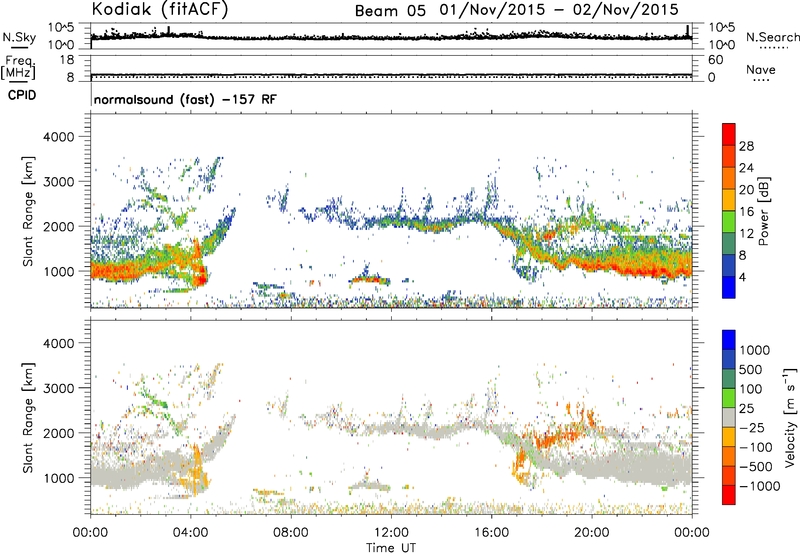Click the '20:00' time axis tick label
Screen dimensions: 800x554
click(592, 533)
